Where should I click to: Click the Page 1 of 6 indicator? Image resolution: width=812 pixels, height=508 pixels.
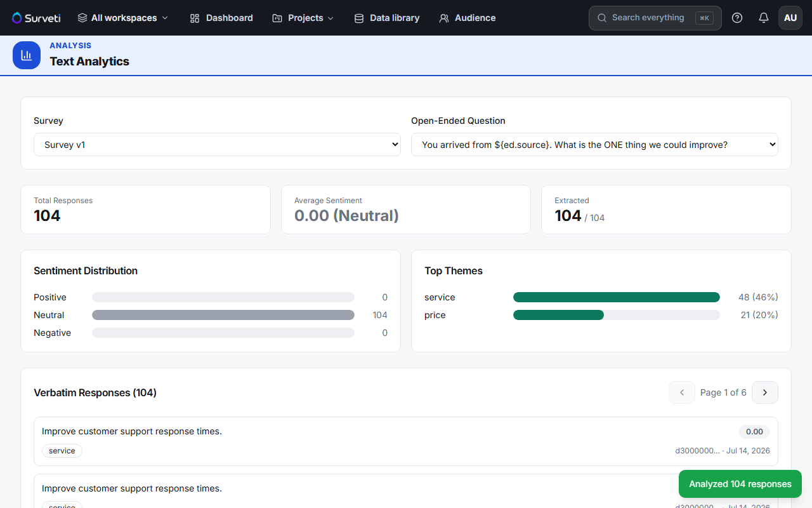pos(723,392)
